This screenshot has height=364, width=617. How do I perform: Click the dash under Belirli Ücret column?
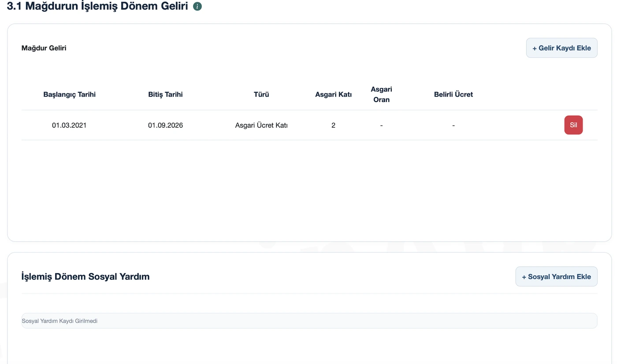tap(453, 125)
